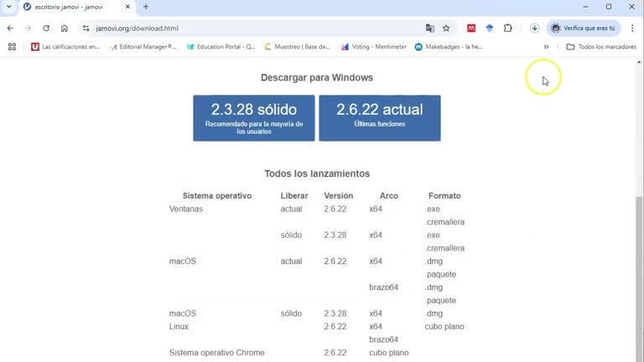Click the Verifica que eres tú profile button
The height and width of the screenshot is (362, 644).
584,28
